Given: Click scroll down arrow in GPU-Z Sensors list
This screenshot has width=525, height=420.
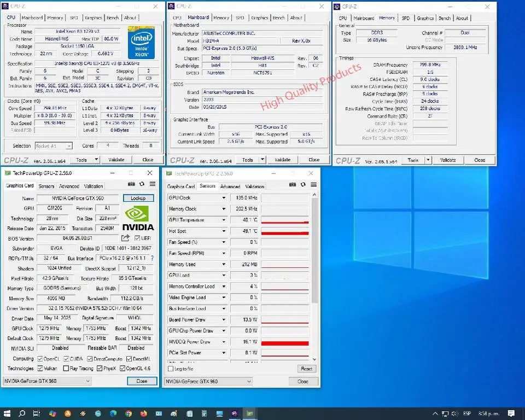Looking at the screenshot, I should coord(314,359).
